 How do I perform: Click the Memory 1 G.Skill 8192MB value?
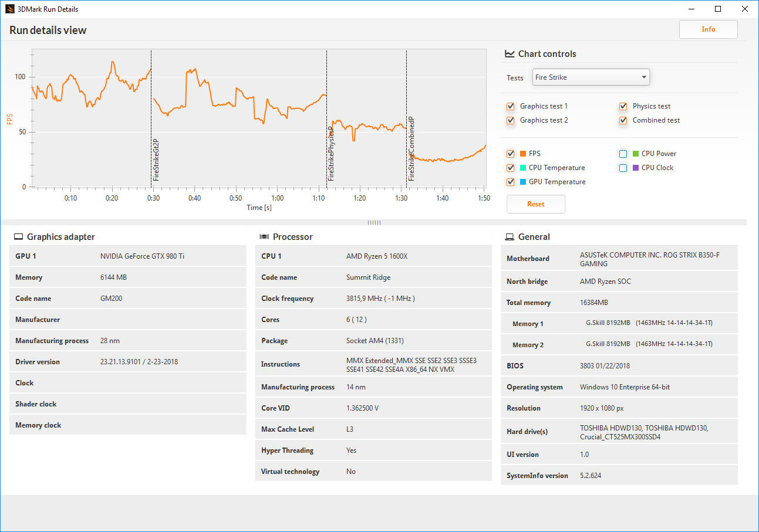tap(649, 324)
